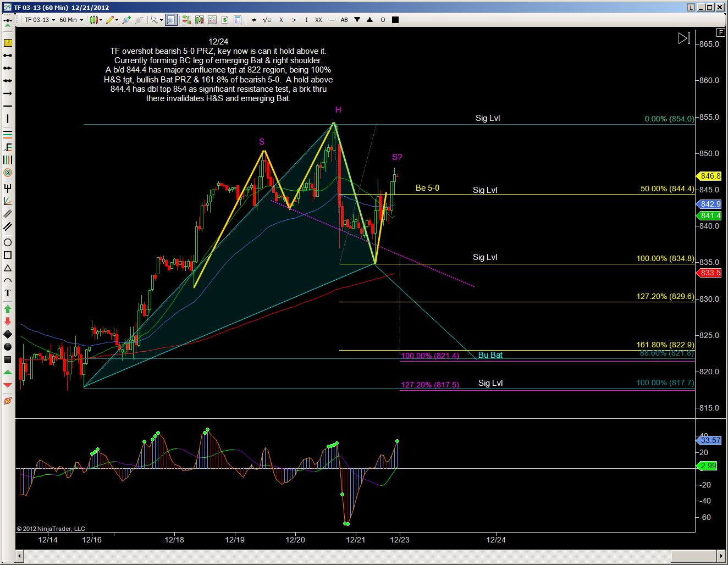The image size is (728, 565).
Task: Click the horizontal scrollbar right arrow
Action: click(x=721, y=556)
